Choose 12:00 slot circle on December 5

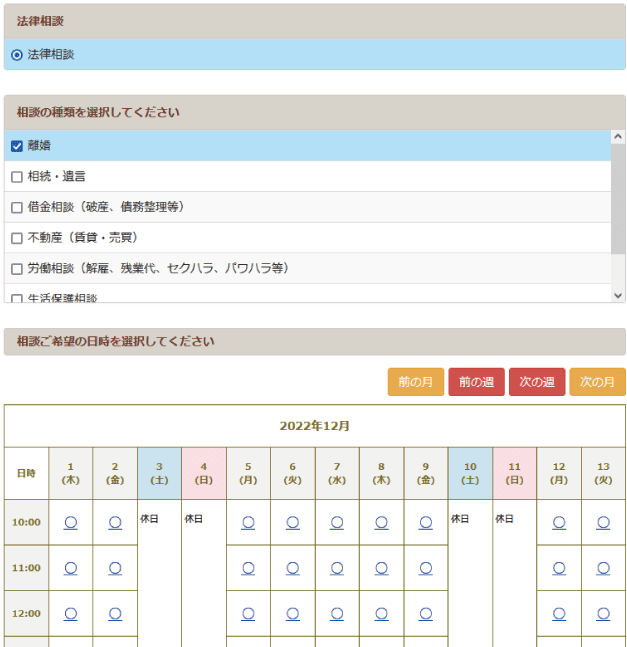coord(248,614)
